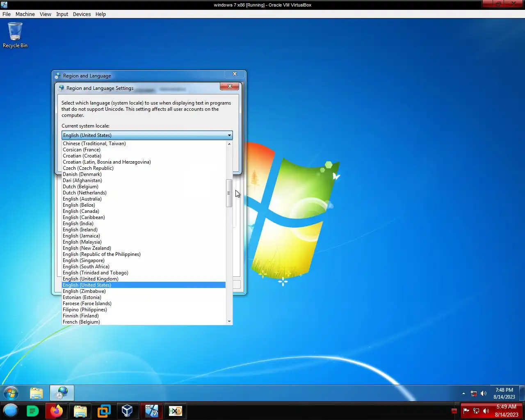This screenshot has width=525, height=420.
Task: Select English (Jamaica) from the list
Action: [x=144, y=236]
